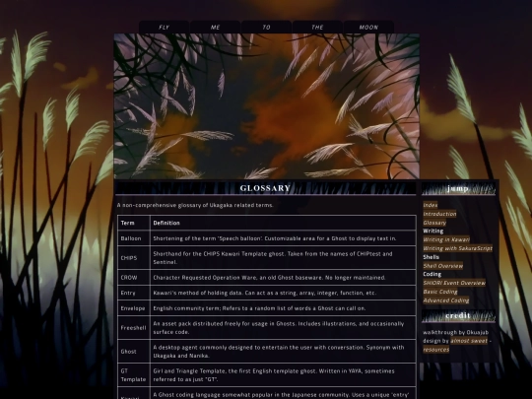Open the Glossary link in jump sidebar
The width and height of the screenshot is (532, 399).
(434, 223)
